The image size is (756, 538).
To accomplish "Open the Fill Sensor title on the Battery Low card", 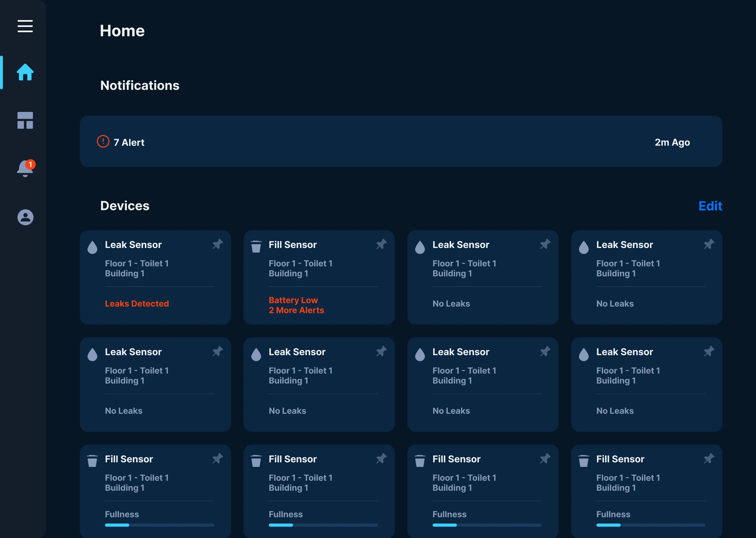I will coord(293,245).
